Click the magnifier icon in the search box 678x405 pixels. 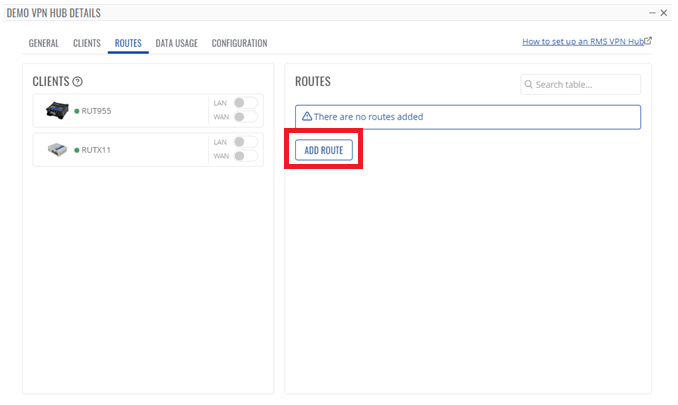529,85
